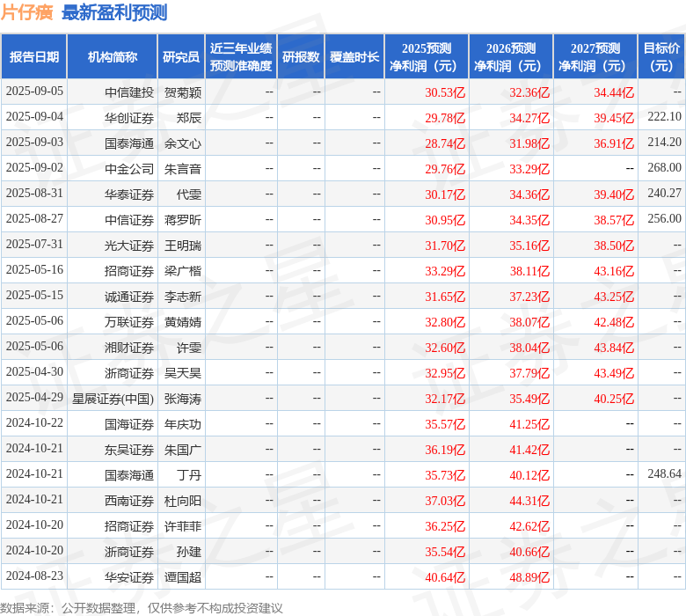Image resolution: width=686 pixels, height=616 pixels.
Task: Click researcher name 黄婧婧
Action: (x=183, y=322)
